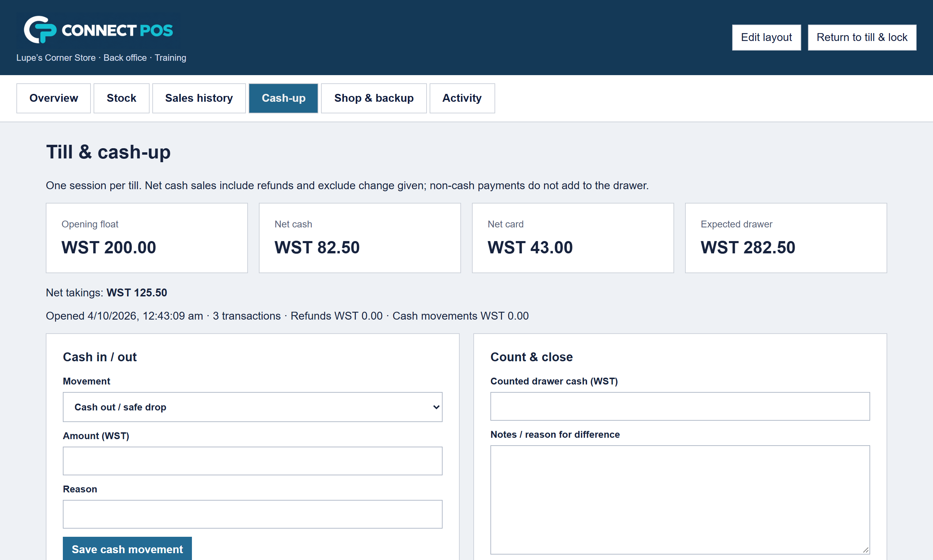Click the 'One session per till' description
Viewport: 933px width, 560px height.
pyautogui.click(x=347, y=186)
